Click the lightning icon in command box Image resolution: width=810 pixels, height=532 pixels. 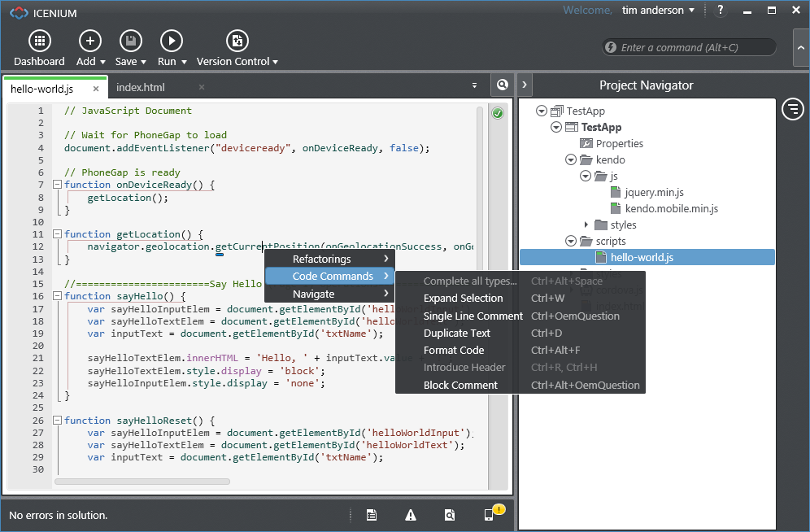click(611, 47)
